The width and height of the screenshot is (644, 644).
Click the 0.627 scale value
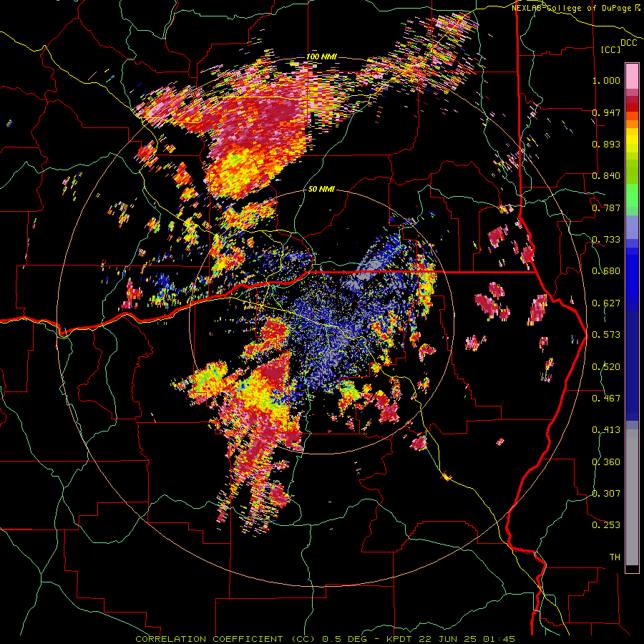coord(606,303)
